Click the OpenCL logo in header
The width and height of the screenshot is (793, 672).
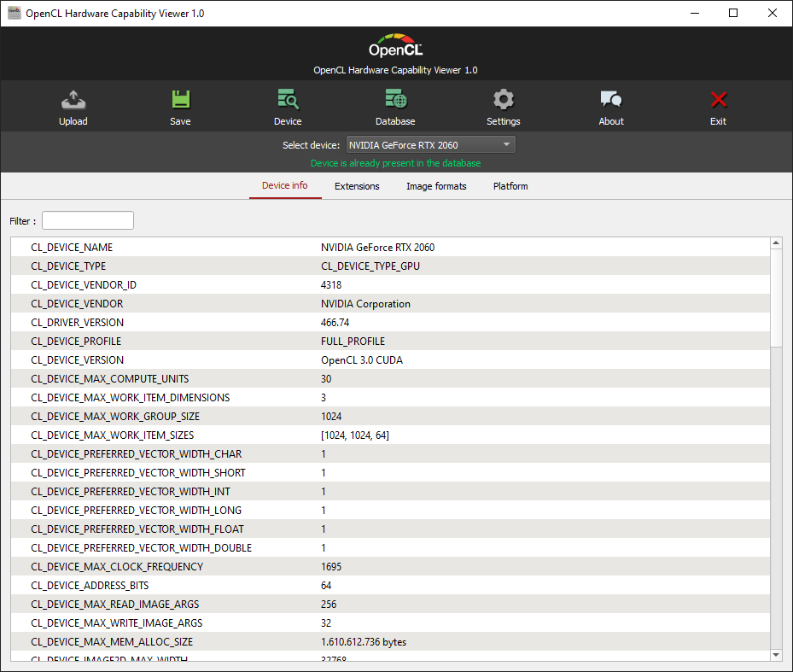point(396,45)
